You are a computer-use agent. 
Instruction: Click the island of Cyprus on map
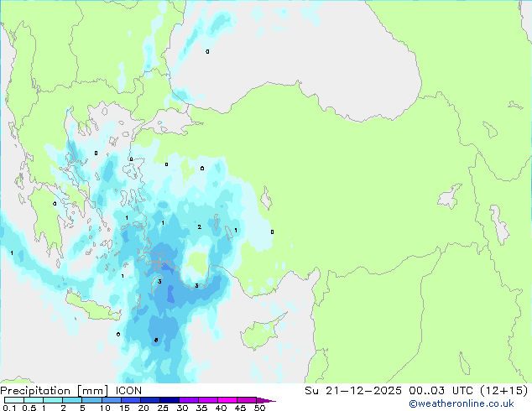click(x=259, y=334)
